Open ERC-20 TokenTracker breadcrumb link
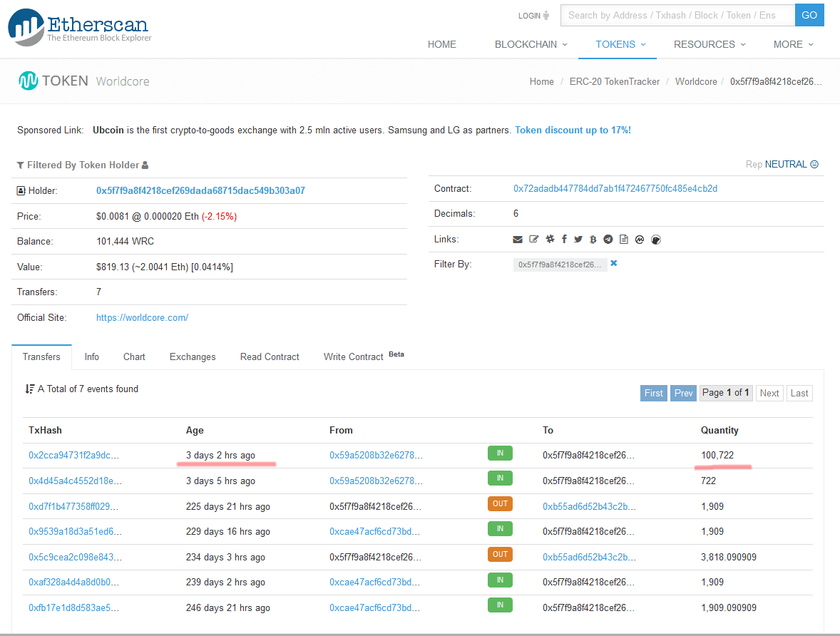Image resolution: width=840 pixels, height=636 pixels. coord(615,81)
